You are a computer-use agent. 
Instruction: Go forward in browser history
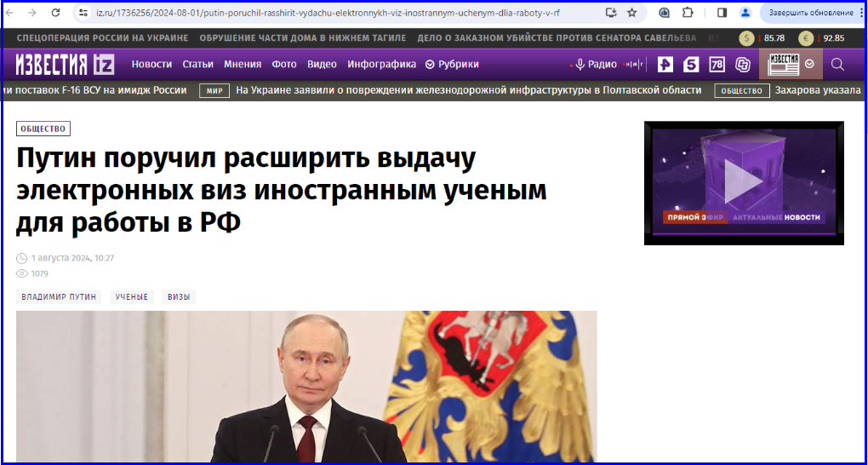(32, 13)
